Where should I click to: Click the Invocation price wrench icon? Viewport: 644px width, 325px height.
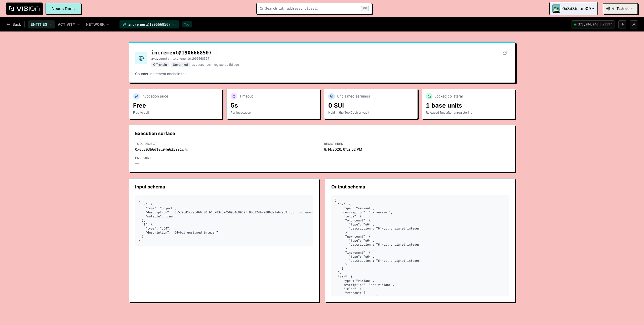[136, 96]
